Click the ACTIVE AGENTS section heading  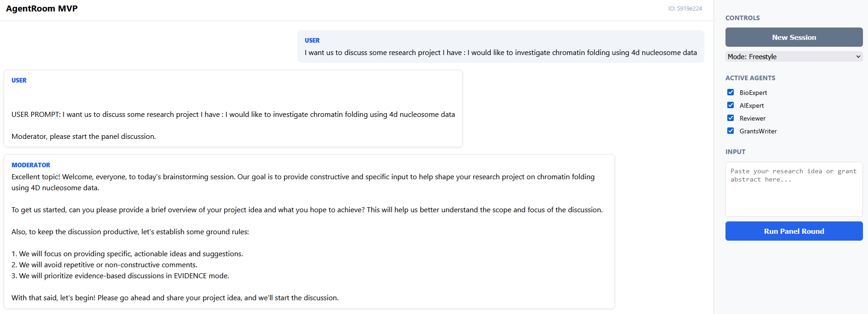click(750, 78)
